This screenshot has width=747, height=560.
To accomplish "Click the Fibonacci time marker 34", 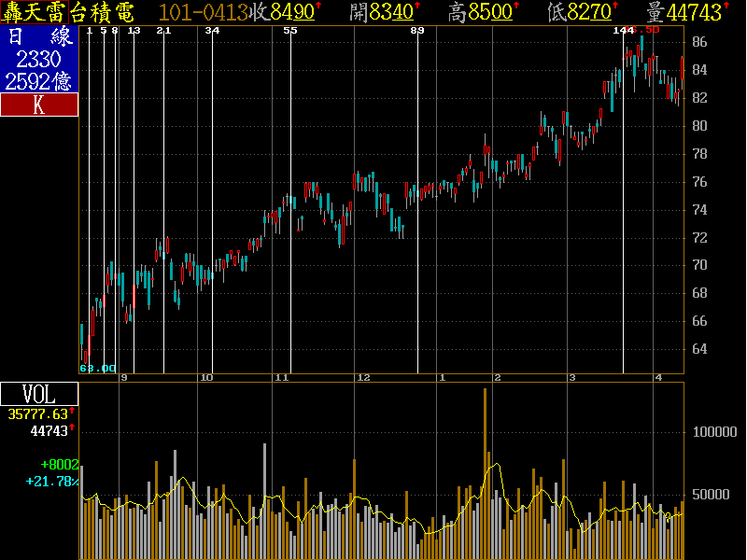I will (212, 30).
